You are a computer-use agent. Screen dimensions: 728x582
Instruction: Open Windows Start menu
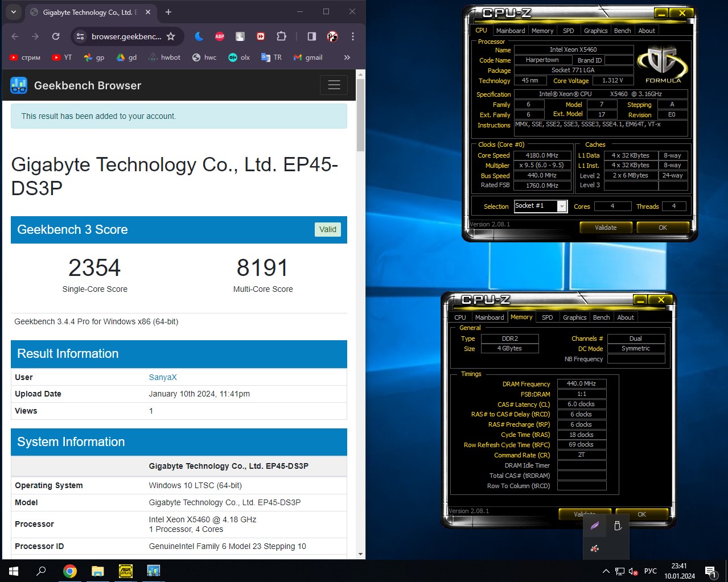coord(14,571)
